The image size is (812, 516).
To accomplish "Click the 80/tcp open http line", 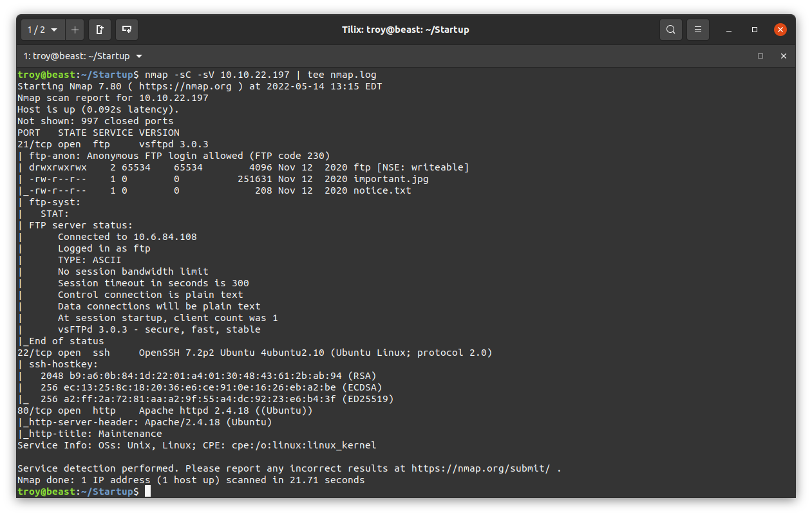I will (x=165, y=410).
